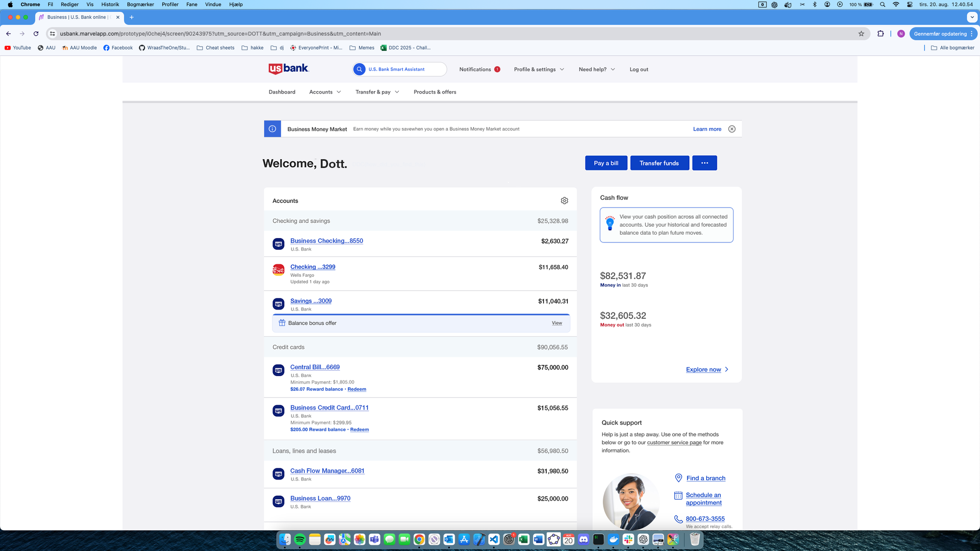Click the info icon on banner
The image size is (980, 551).
point(272,129)
